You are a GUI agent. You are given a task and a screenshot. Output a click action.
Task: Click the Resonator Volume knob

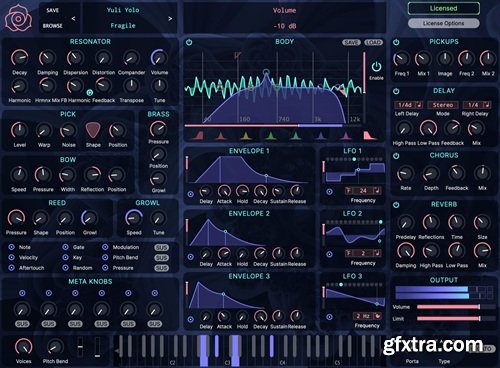[159, 58]
